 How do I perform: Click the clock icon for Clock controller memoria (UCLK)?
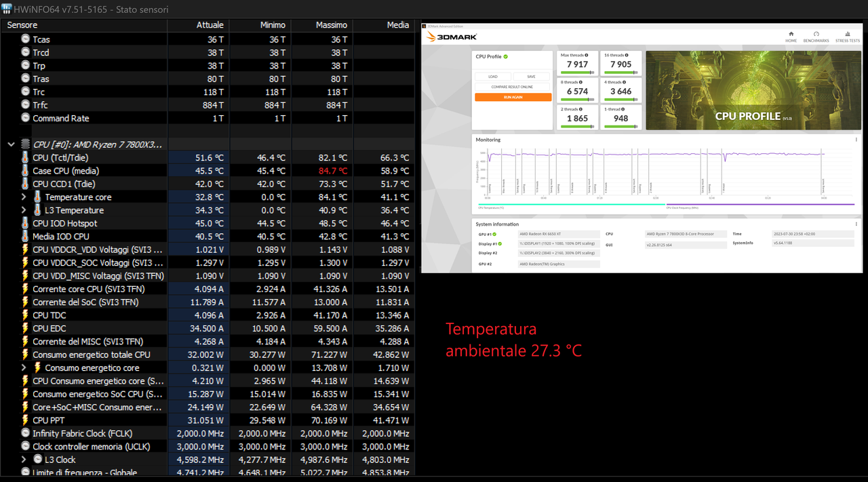click(26, 447)
